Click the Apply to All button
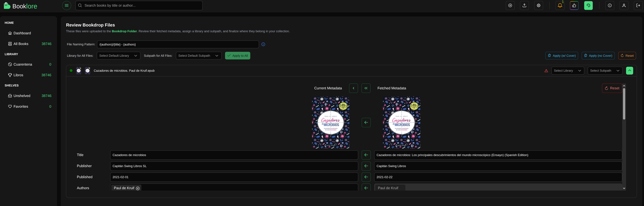 click(x=237, y=56)
